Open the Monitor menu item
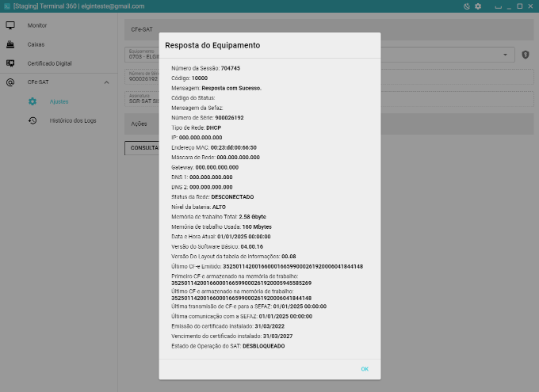Screen dimensions: 539x392 coord(37,25)
